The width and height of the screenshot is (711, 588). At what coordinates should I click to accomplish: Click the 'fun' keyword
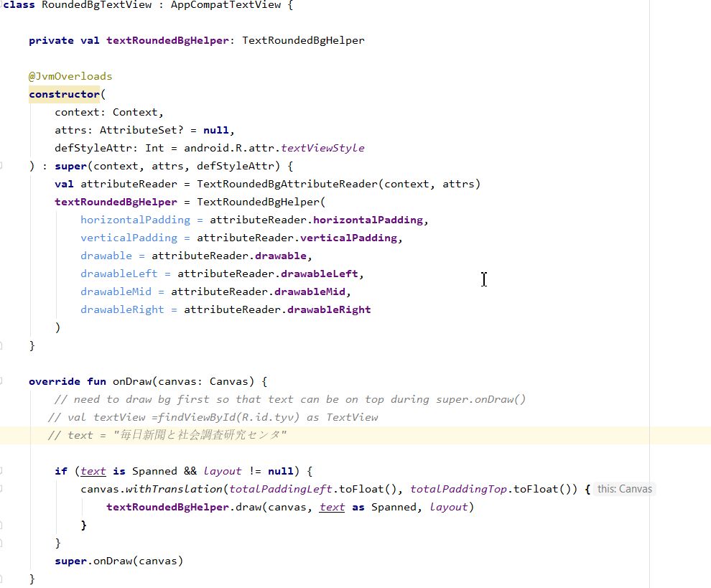coord(96,382)
